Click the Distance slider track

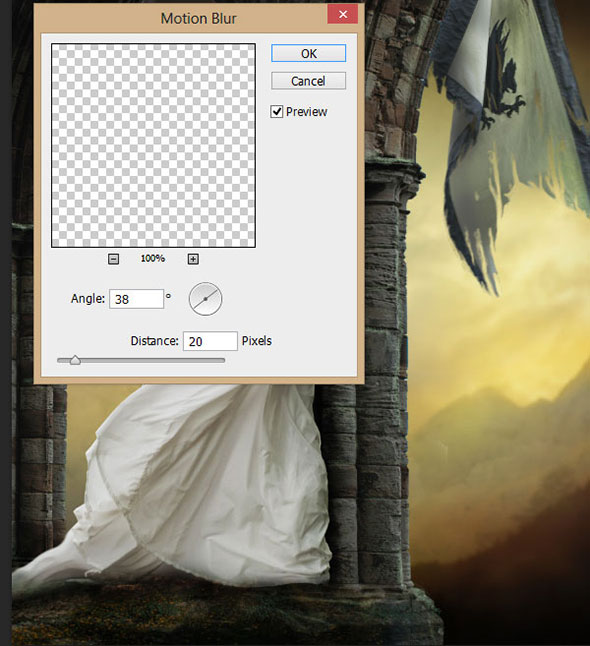click(x=141, y=360)
